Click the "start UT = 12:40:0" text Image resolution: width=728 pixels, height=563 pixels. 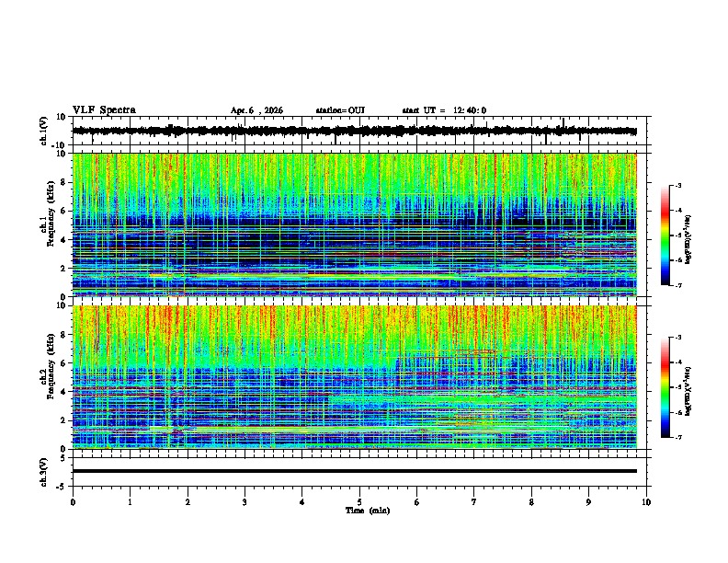point(444,110)
